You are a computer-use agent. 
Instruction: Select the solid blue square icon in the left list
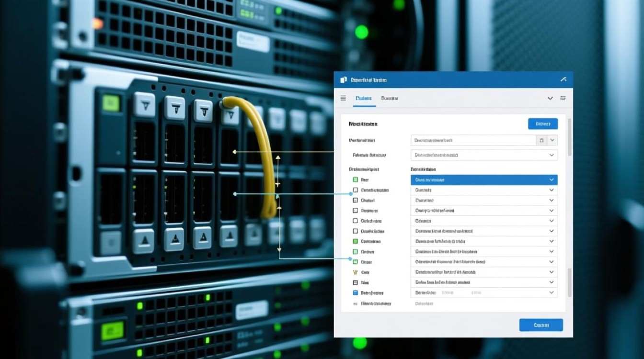[x=355, y=292]
